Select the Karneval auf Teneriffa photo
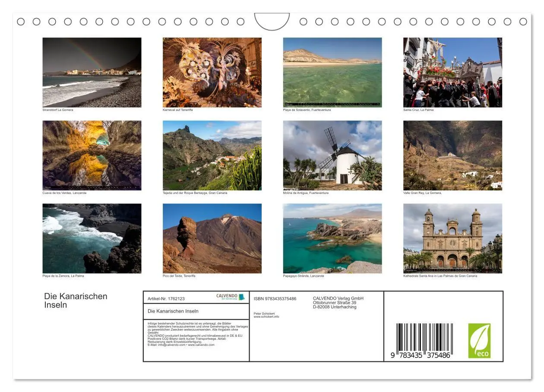This screenshot has height=392, width=544. (x=212, y=72)
